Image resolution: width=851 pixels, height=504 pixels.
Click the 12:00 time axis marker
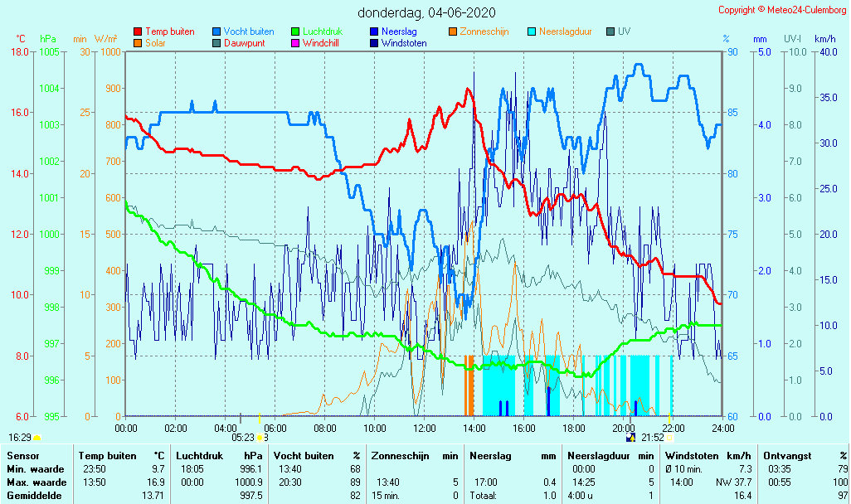425,428
